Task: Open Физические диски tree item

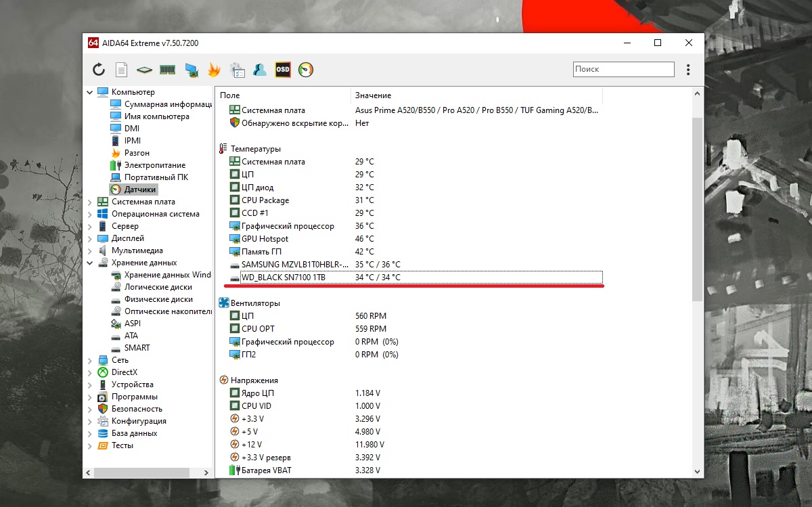Action: tap(151, 299)
